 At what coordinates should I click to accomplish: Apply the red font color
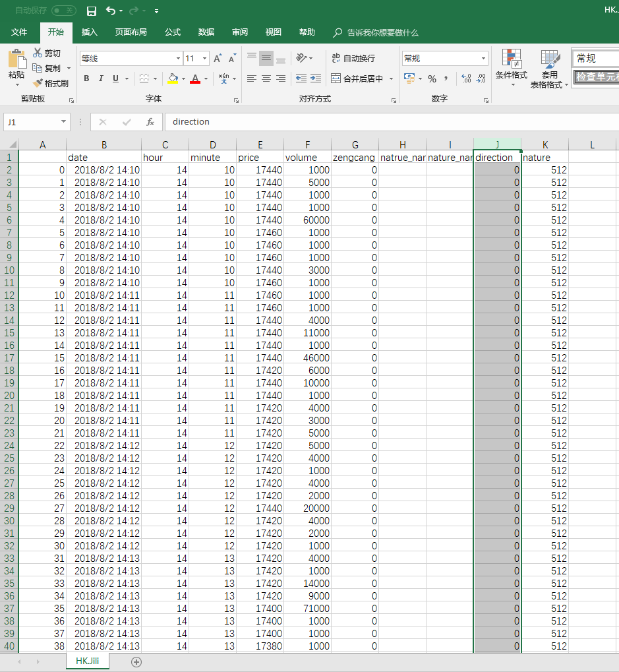pyautogui.click(x=195, y=78)
